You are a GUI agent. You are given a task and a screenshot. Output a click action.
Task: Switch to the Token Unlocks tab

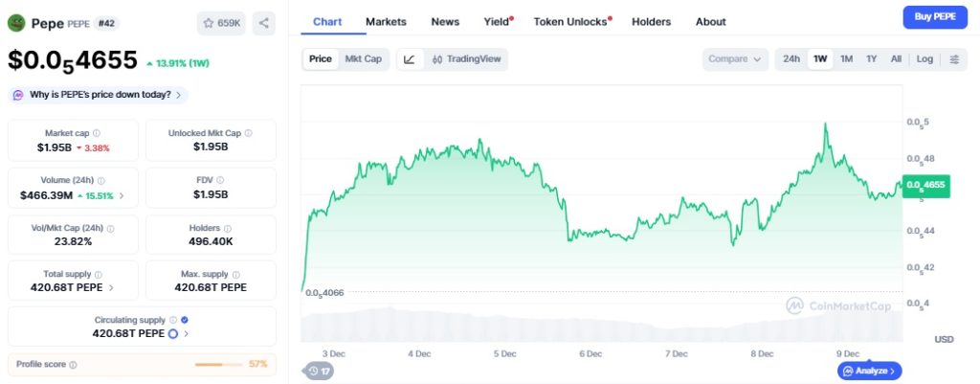point(570,22)
